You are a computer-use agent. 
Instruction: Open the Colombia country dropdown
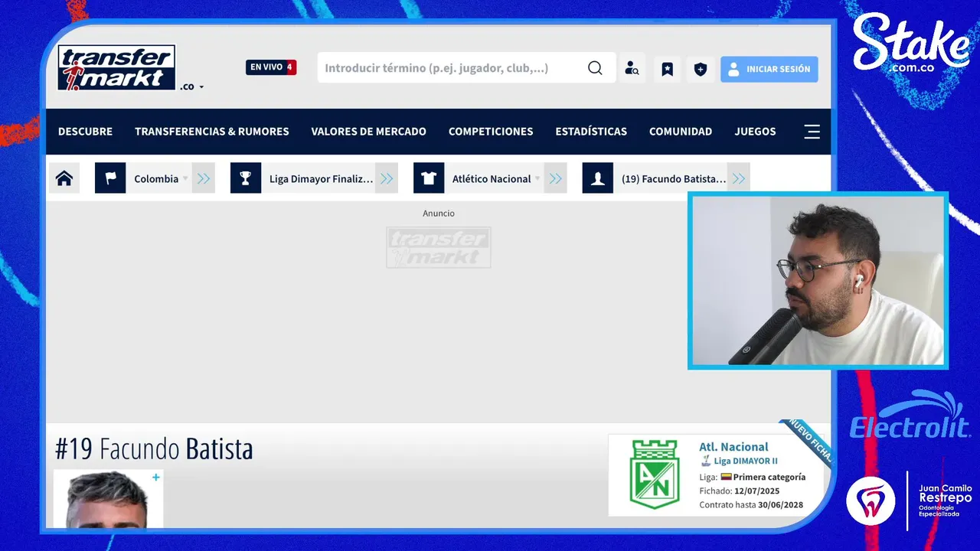point(160,178)
